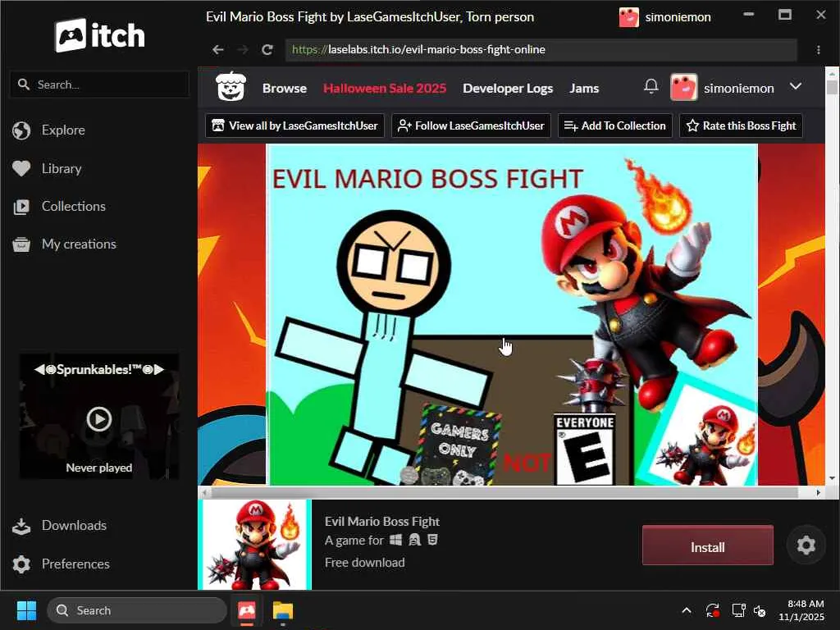Open the three-dot menu beside address bar

coord(818,50)
